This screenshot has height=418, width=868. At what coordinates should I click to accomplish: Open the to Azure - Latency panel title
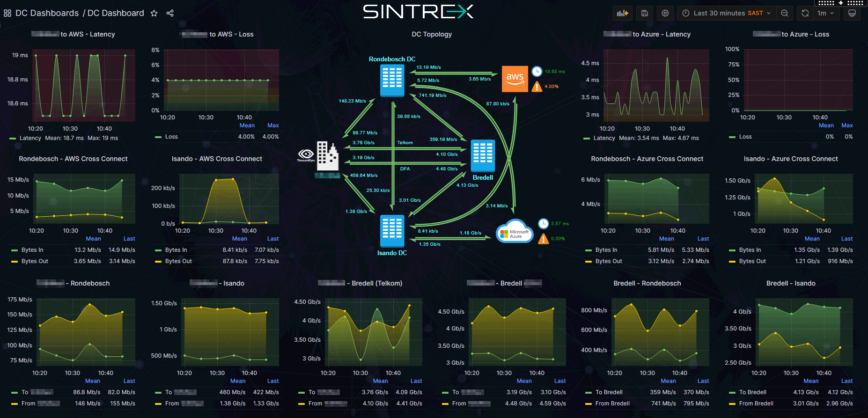pos(647,34)
